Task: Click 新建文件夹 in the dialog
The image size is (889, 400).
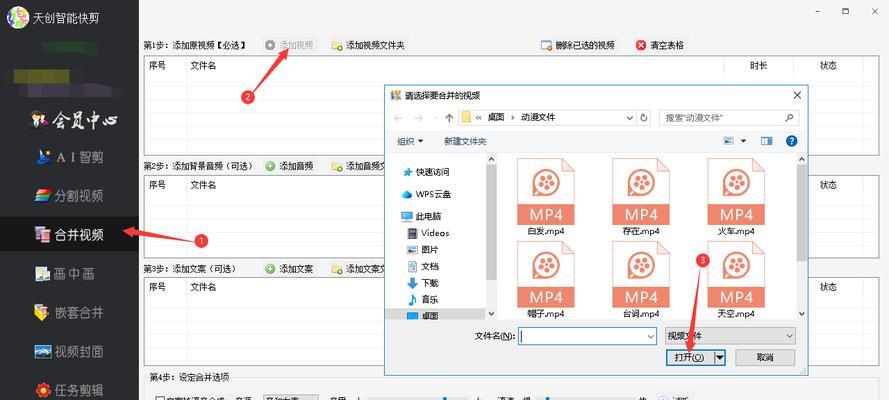Action: click(465, 141)
